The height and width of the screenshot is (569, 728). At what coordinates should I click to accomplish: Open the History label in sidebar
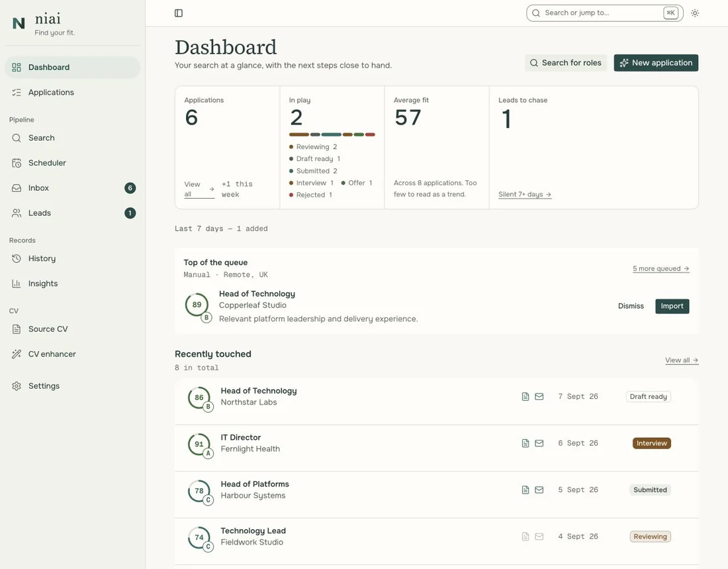42,258
